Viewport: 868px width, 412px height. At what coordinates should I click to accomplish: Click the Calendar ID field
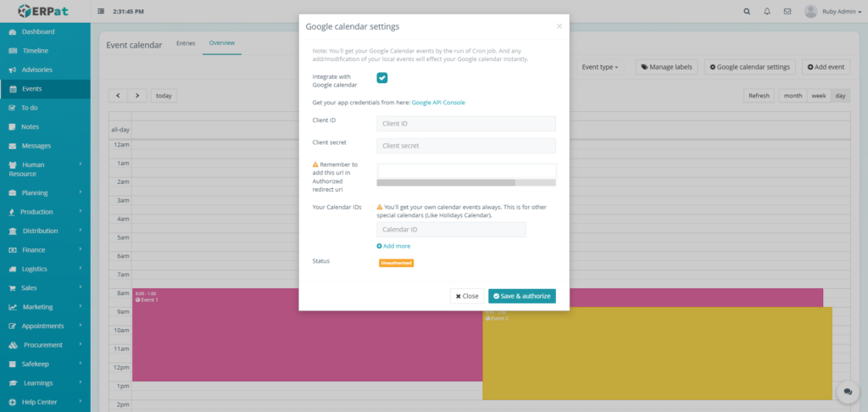(451, 229)
